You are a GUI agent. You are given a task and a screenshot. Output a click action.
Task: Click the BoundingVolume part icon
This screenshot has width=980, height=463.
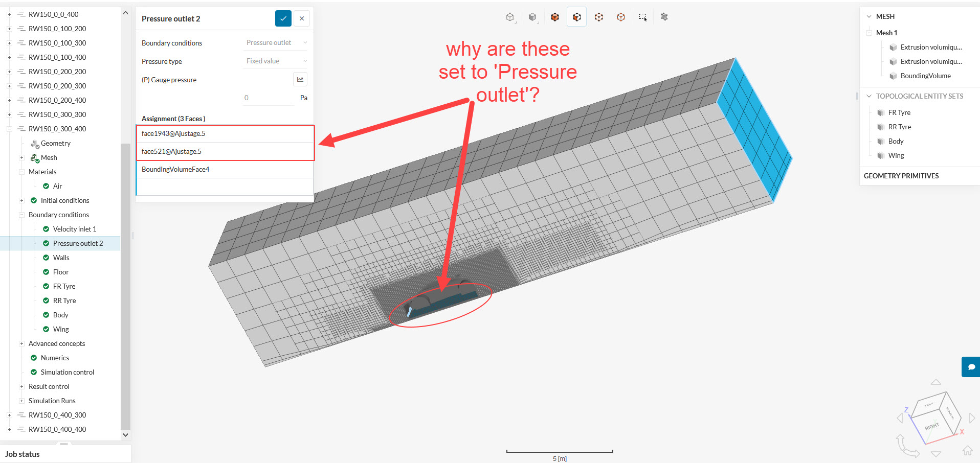(x=893, y=76)
